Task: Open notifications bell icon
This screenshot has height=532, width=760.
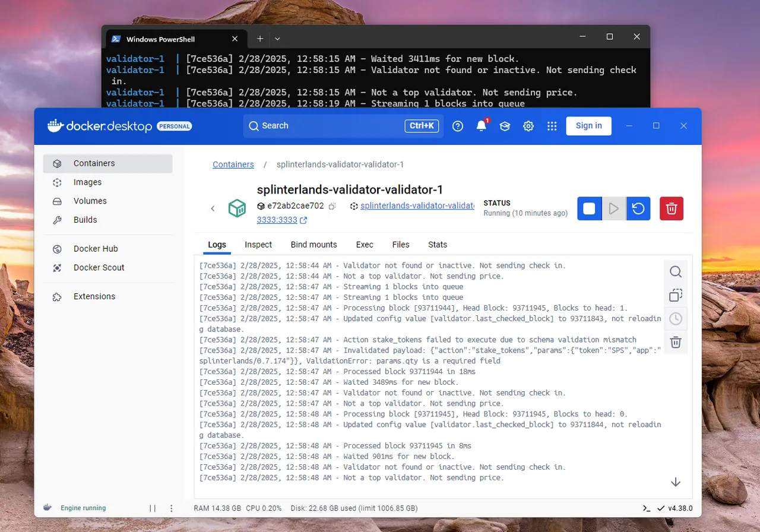Action: pyautogui.click(x=482, y=126)
